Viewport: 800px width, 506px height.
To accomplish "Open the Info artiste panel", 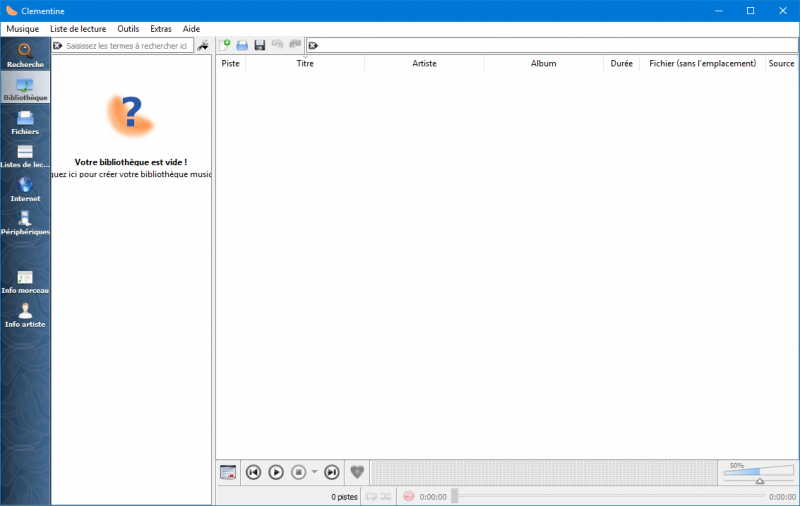I will click(x=25, y=315).
